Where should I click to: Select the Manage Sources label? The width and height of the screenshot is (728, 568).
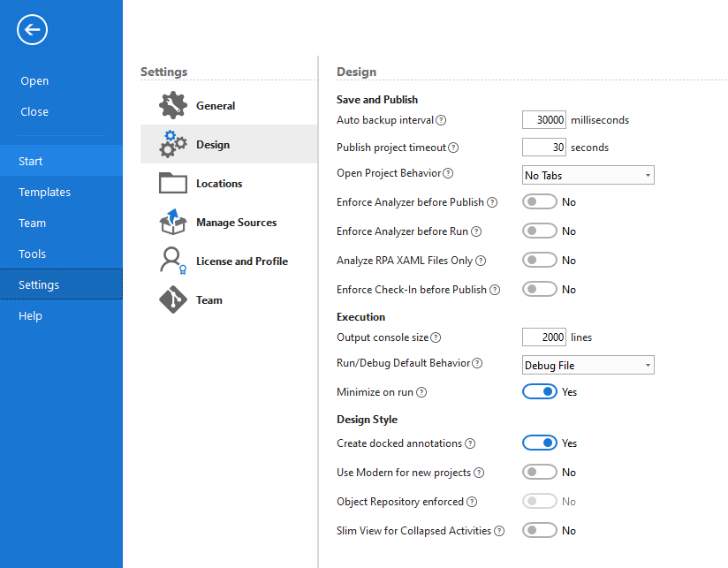(236, 223)
